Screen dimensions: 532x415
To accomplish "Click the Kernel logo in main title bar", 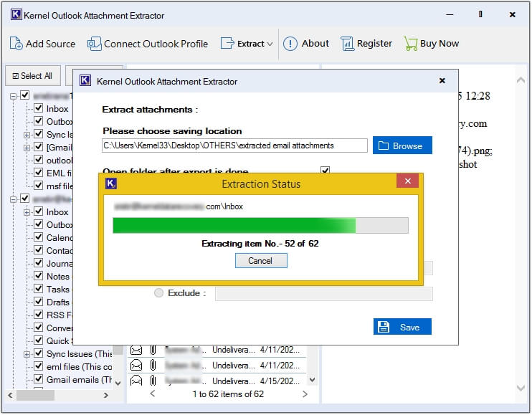I will (x=16, y=14).
